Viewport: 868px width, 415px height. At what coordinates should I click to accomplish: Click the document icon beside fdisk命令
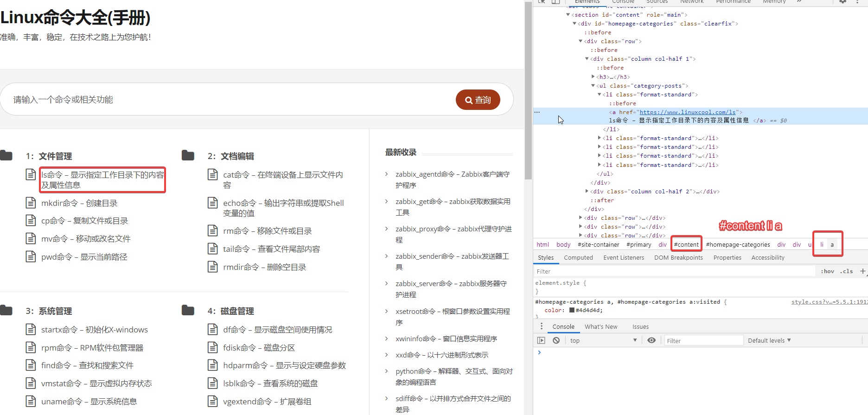(x=212, y=347)
